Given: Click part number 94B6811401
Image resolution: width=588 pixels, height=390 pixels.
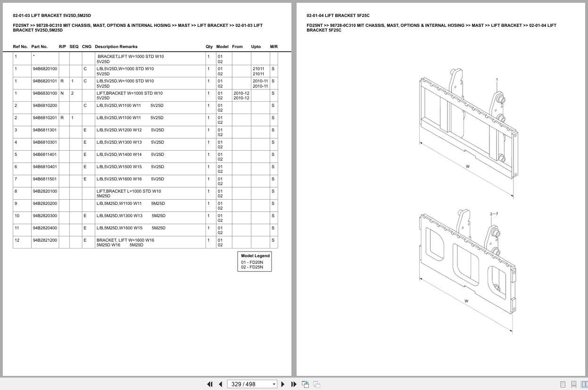Looking at the screenshot, I should pos(45,154).
